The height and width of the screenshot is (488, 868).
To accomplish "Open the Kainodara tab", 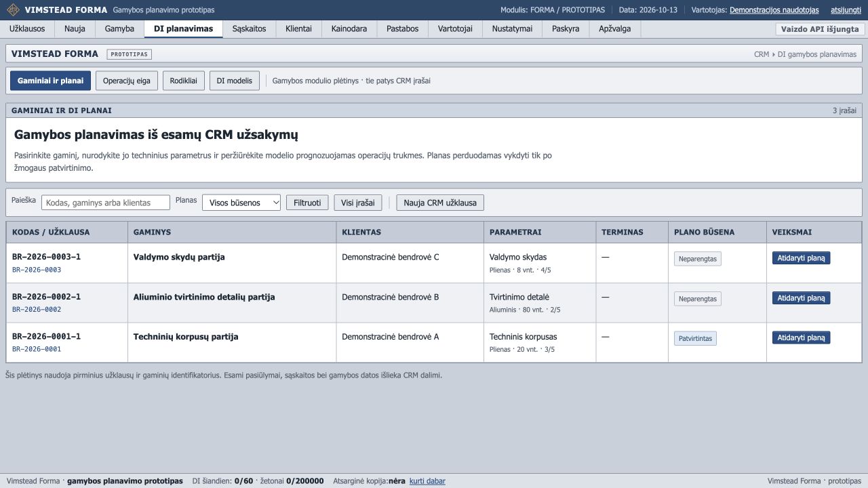I will 349,29.
